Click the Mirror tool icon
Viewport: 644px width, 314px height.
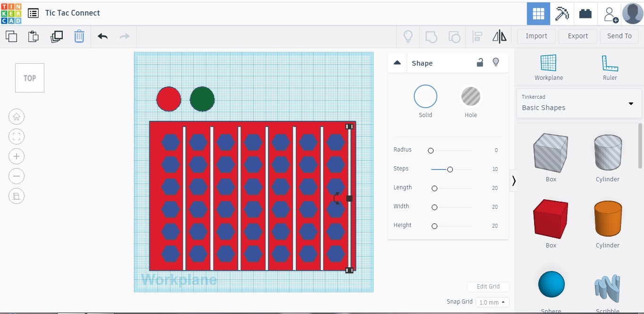pyautogui.click(x=500, y=36)
